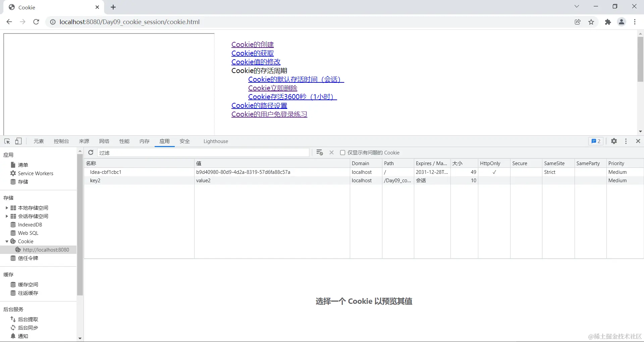644x342 pixels.
Task: Click the browser address bar URL
Action: point(129,22)
